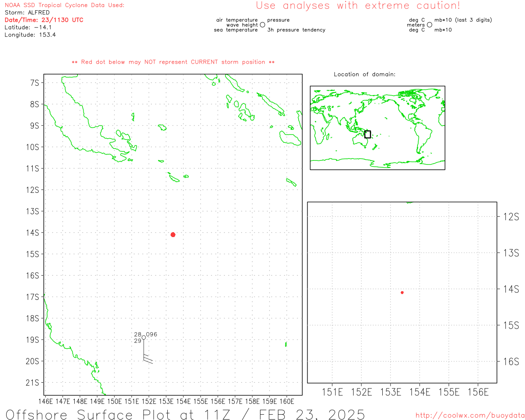Click the world locator map thumbnail
The width and height of the screenshot is (525, 420).
(377, 128)
